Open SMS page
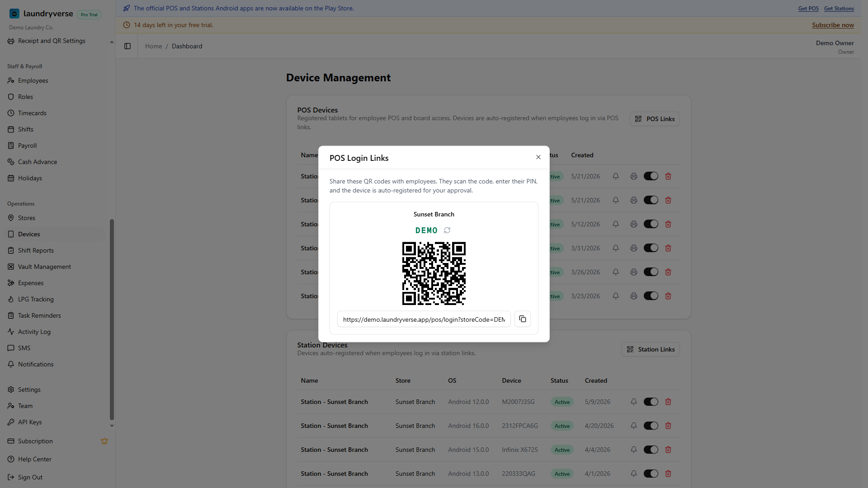The height and width of the screenshot is (488, 868). (x=54, y=348)
